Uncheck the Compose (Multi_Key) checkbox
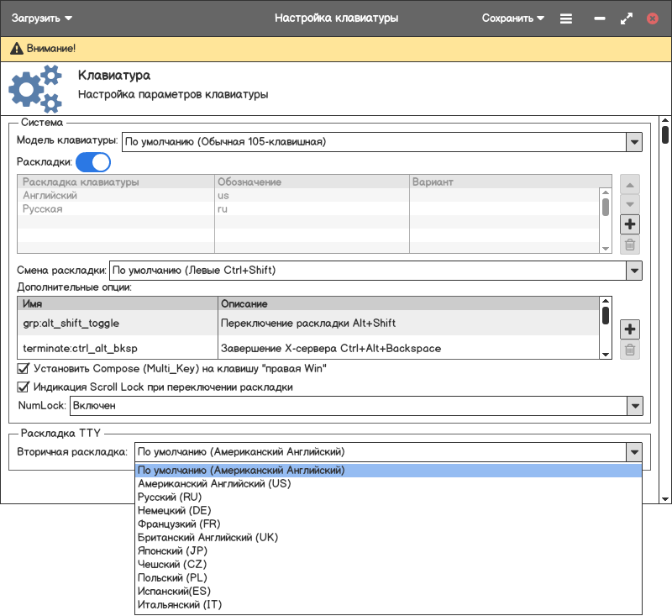The image size is (672, 616). coord(24,368)
